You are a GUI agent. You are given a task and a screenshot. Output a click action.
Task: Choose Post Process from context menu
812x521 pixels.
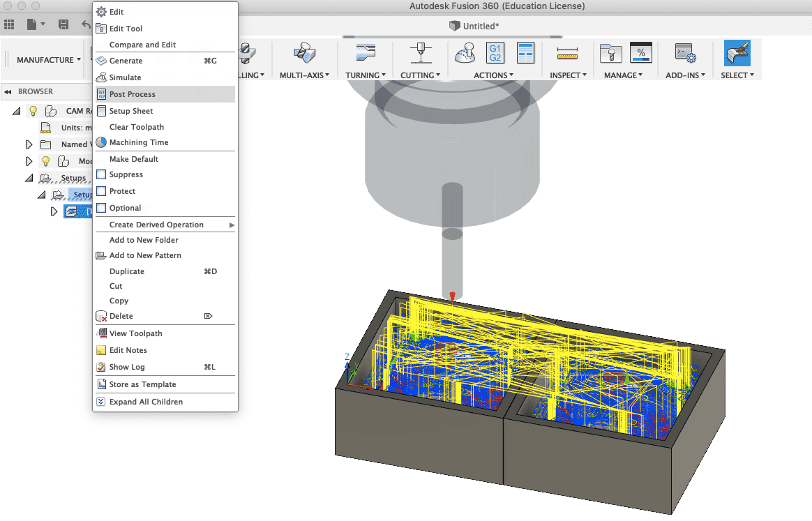pyautogui.click(x=165, y=94)
